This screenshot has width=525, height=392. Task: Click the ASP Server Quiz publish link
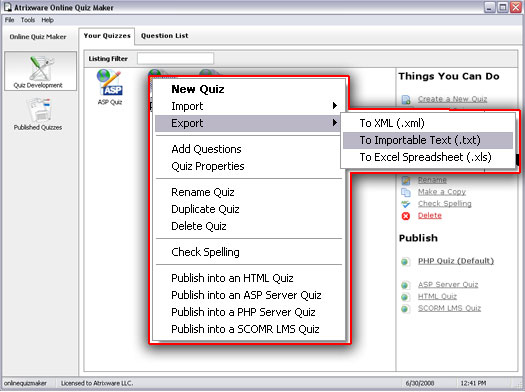pyautogui.click(x=448, y=285)
